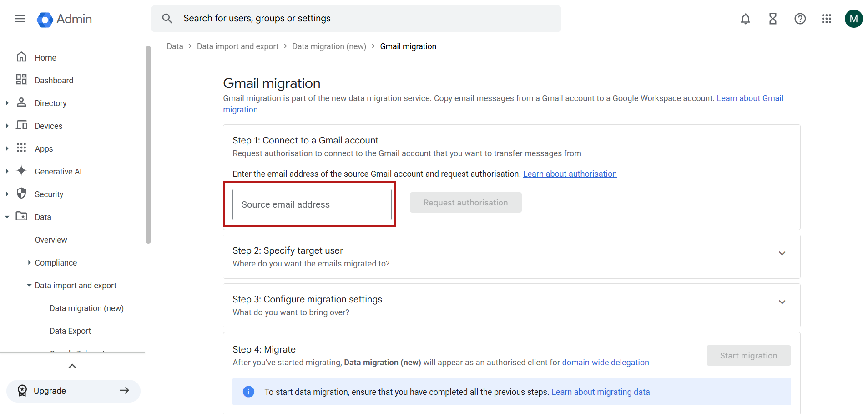Image resolution: width=868 pixels, height=414 pixels.
Task: Click the Google Admin logo
Action: pos(65,19)
